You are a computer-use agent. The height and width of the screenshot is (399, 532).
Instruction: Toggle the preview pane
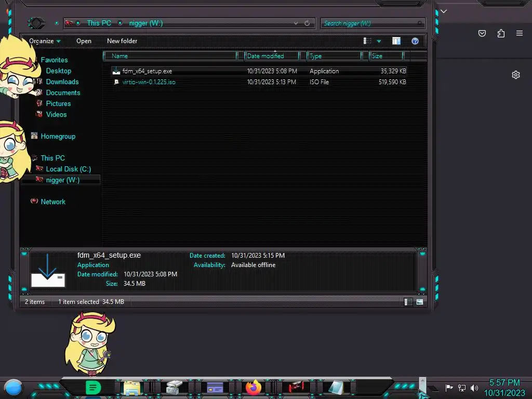396,41
